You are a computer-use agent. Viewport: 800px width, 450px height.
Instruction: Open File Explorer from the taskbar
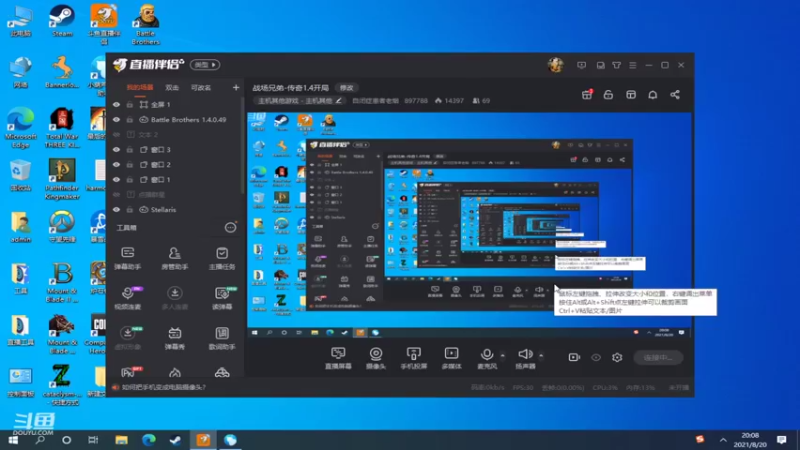[x=121, y=440]
